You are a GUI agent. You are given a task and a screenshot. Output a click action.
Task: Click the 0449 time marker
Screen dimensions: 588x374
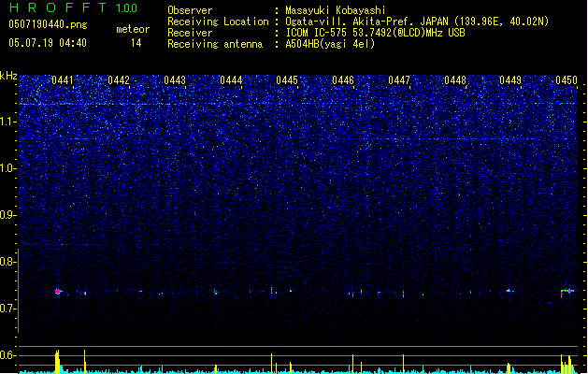(510, 80)
